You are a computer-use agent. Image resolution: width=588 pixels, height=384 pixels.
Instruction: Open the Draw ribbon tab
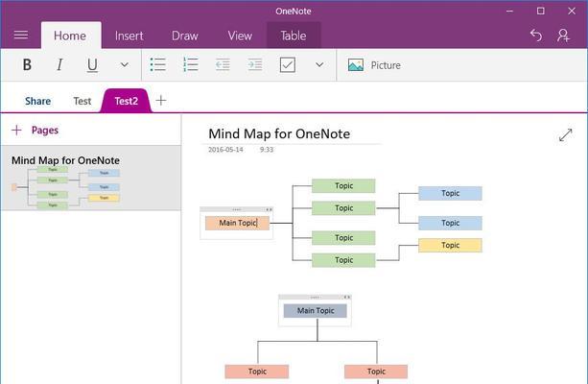184,36
